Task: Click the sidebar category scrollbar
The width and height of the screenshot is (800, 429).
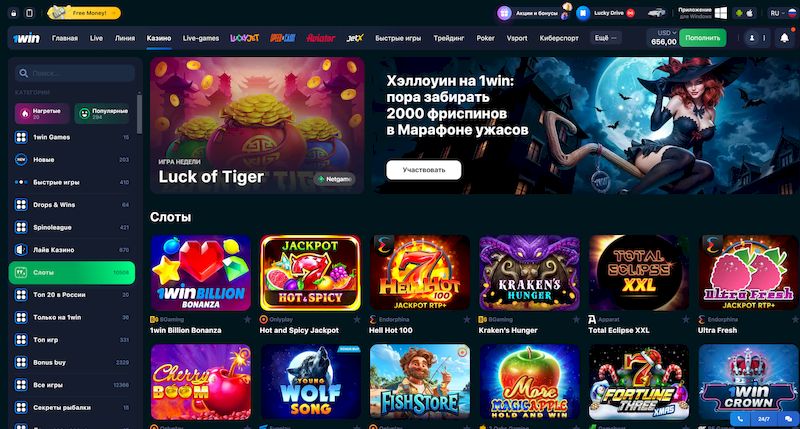Action: pyautogui.click(x=139, y=112)
